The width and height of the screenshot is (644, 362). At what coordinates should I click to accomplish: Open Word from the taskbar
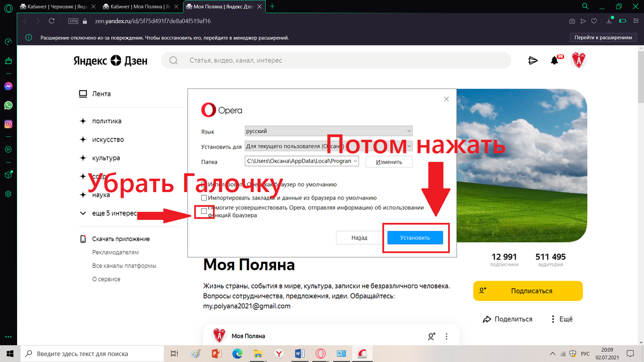pyautogui.click(x=299, y=353)
